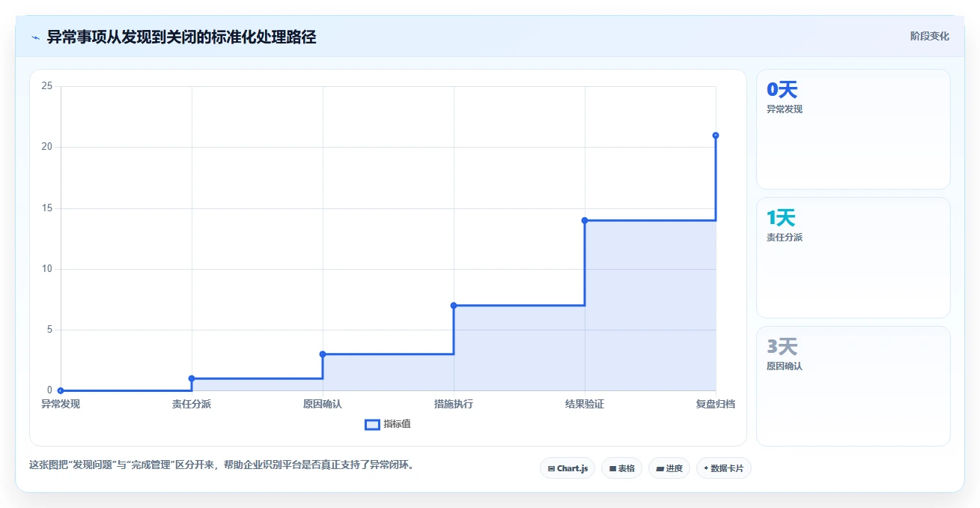Screen dimensions: 980x508
Task: Open the 1天 责任分派 card
Action: click(x=853, y=258)
